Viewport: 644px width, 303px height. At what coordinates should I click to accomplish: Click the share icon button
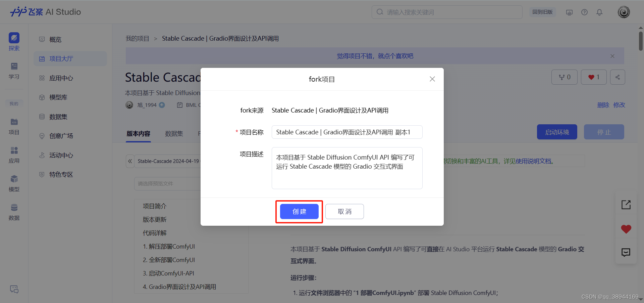pyautogui.click(x=618, y=77)
